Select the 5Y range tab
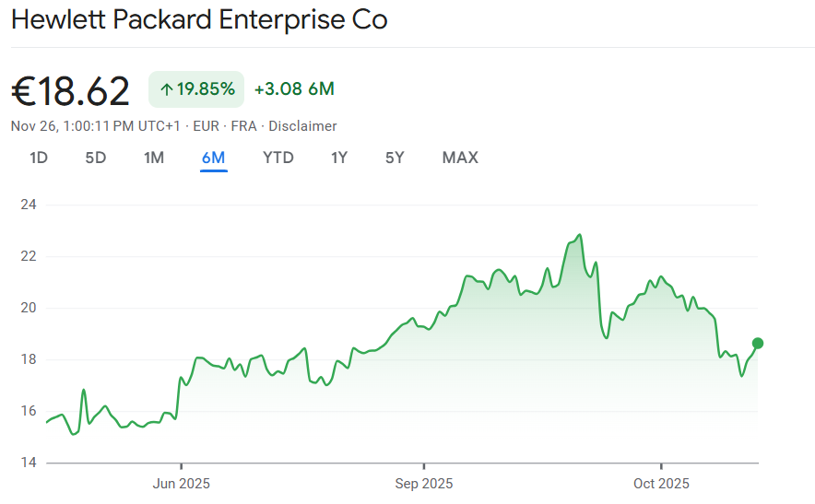The width and height of the screenshot is (815, 504). point(395,158)
